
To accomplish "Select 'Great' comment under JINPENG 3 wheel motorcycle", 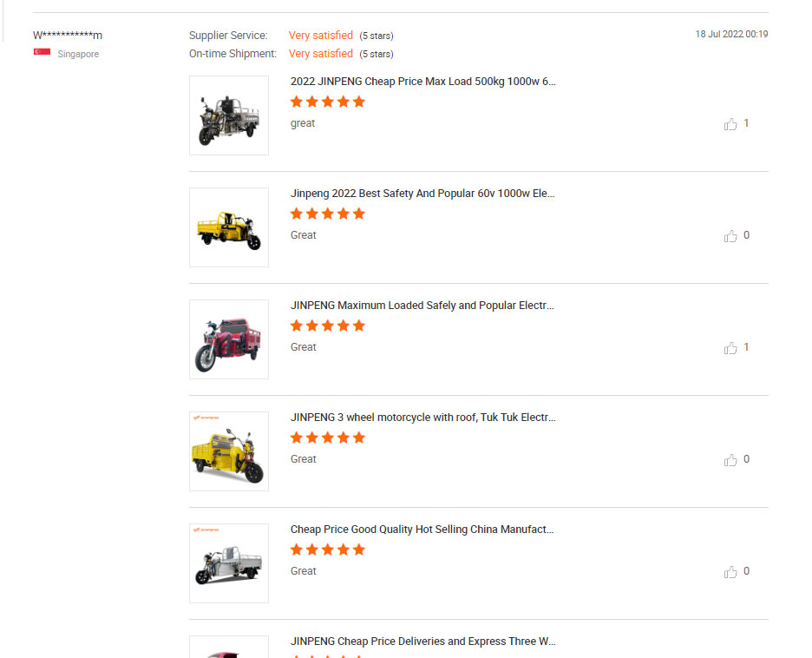I will click(x=303, y=458).
